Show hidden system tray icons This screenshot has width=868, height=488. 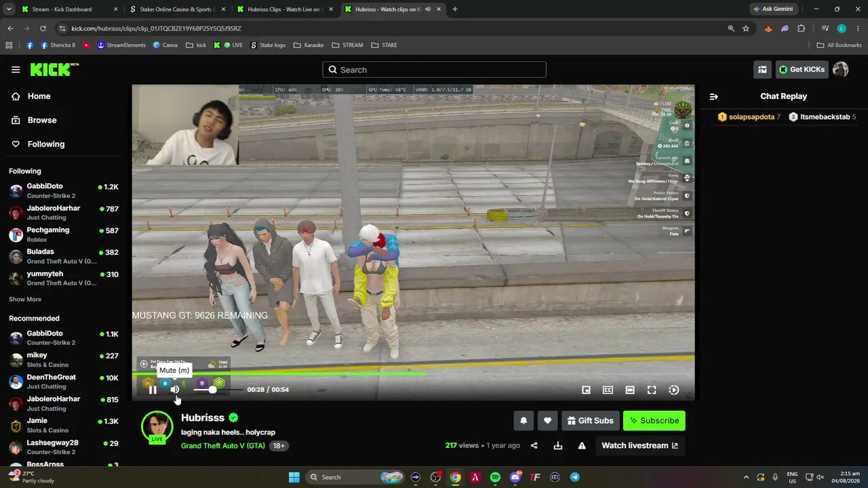click(x=746, y=477)
